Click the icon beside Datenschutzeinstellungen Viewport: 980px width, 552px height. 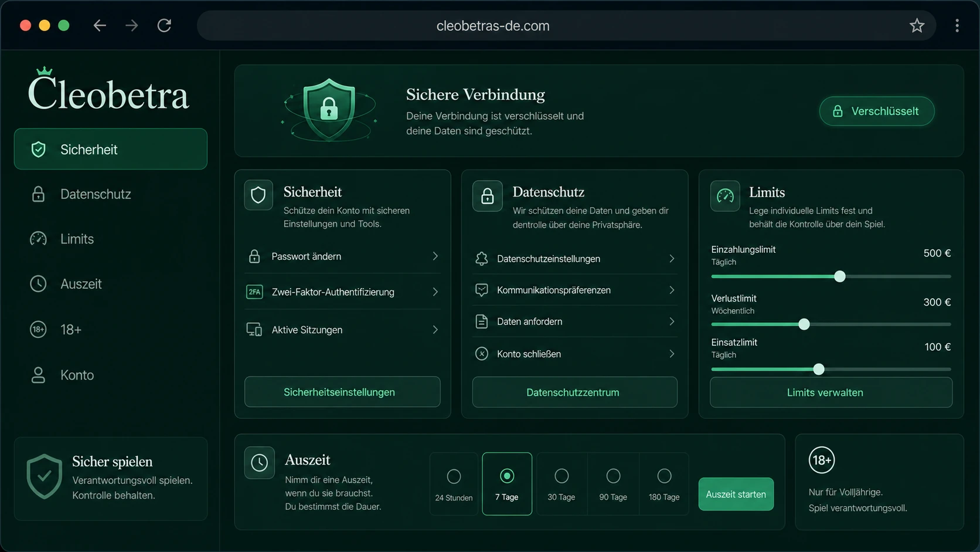[482, 259]
